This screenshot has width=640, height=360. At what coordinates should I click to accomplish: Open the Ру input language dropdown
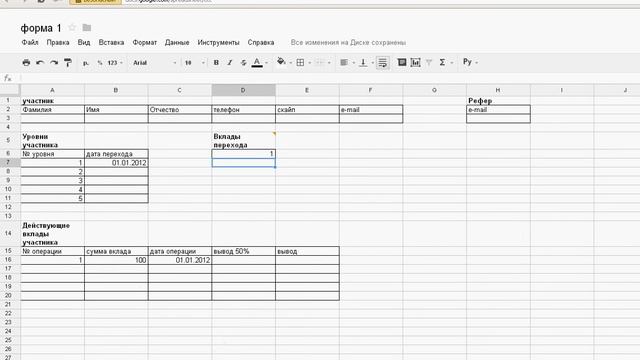coord(470,62)
